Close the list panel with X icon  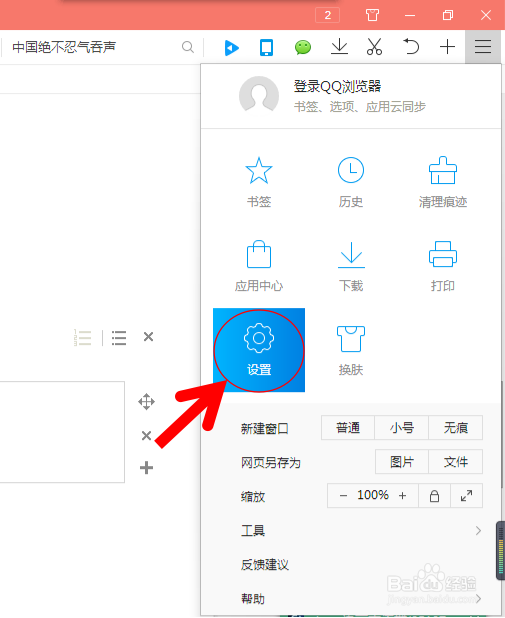tap(148, 337)
